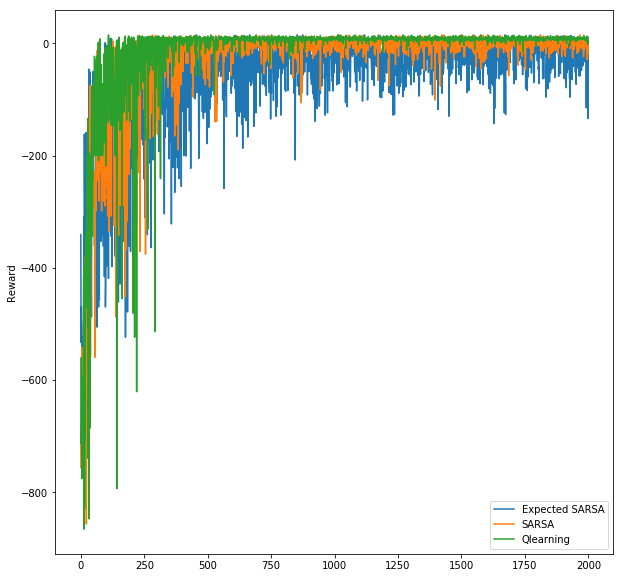Click the SARSA legend label

pyautogui.click(x=538, y=524)
